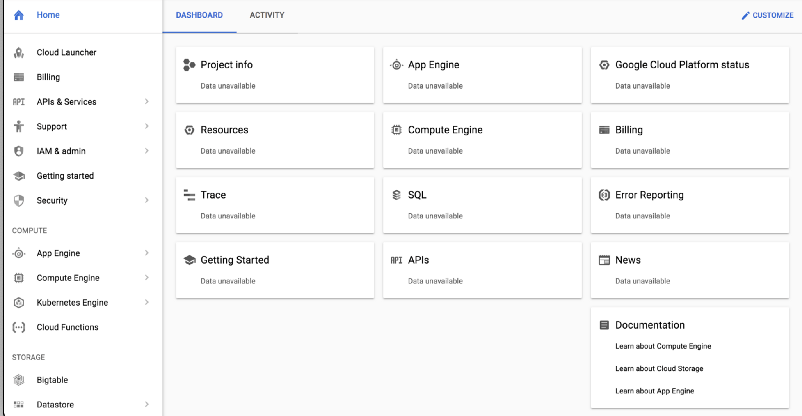This screenshot has width=802, height=416.
Task: Click the STORAGE section header
Action: [x=28, y=357]
